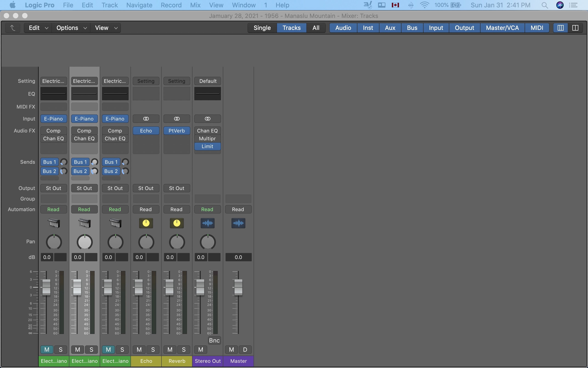Open the Track menu in menu bar

click(x=110, y=5)
